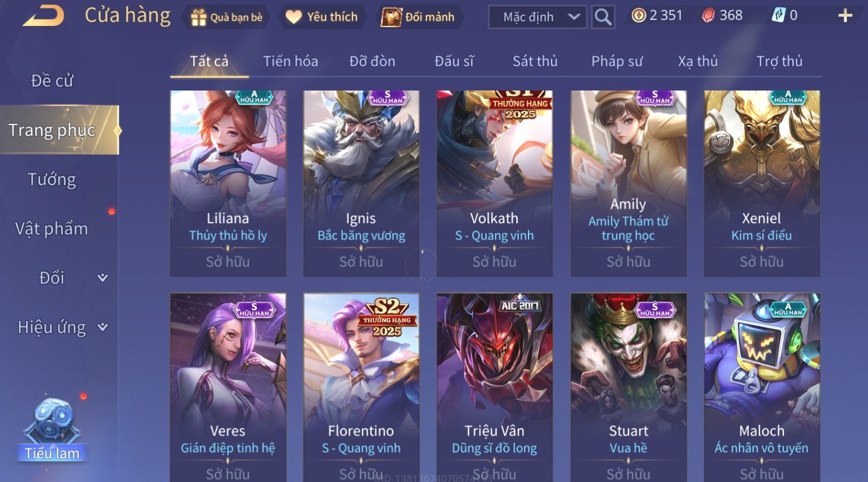Tap the gold coin balance icon
The image size is (868, 482).
(x=639, y=16)
